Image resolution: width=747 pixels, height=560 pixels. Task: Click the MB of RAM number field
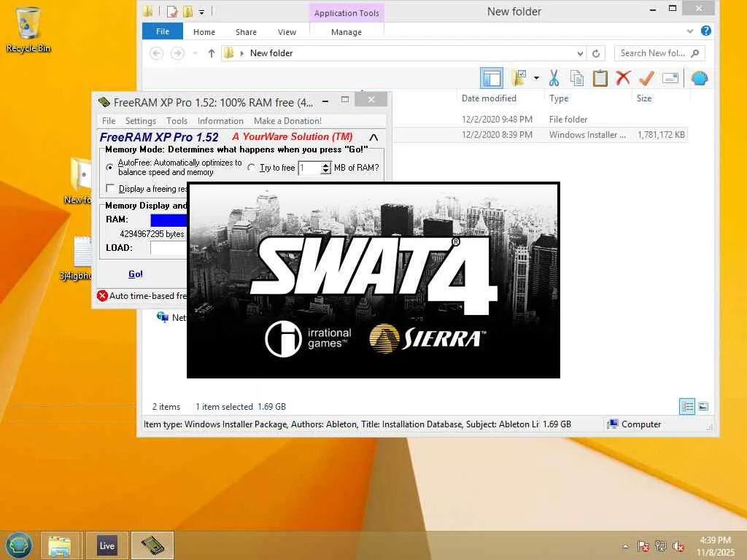(x=309, y=168)
